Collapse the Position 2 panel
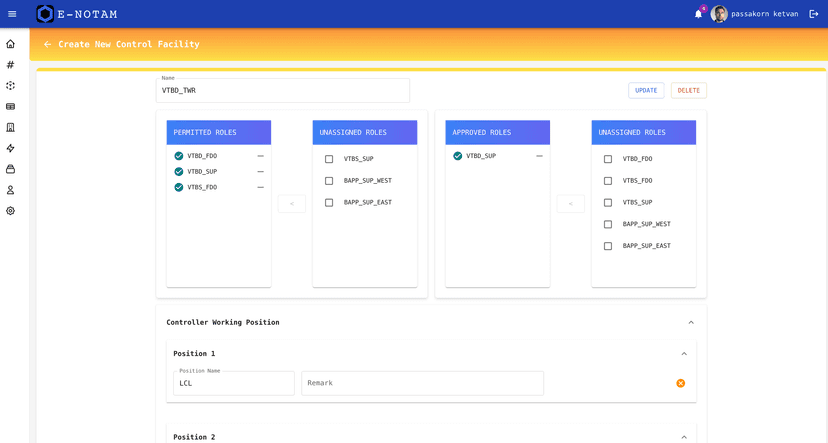The height and width of the screenshot is (443, 828). [684, 437]
